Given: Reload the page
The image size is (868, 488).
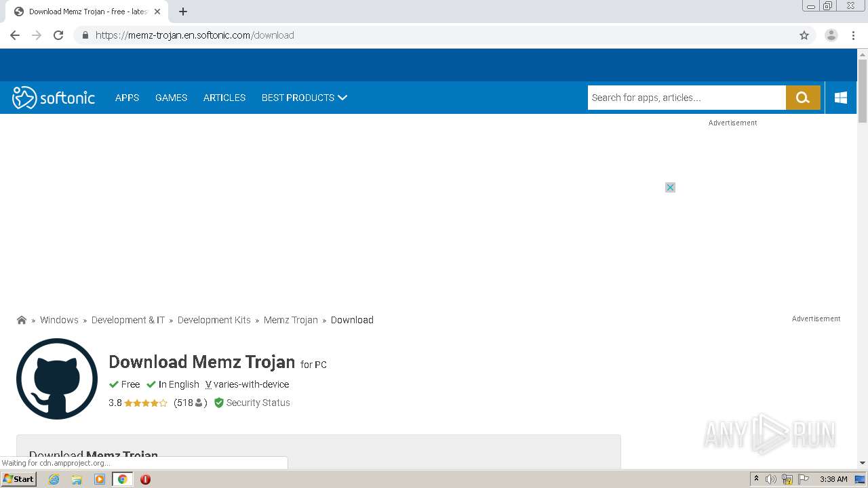Looking at the screenshot, I should tap(58, 35).
